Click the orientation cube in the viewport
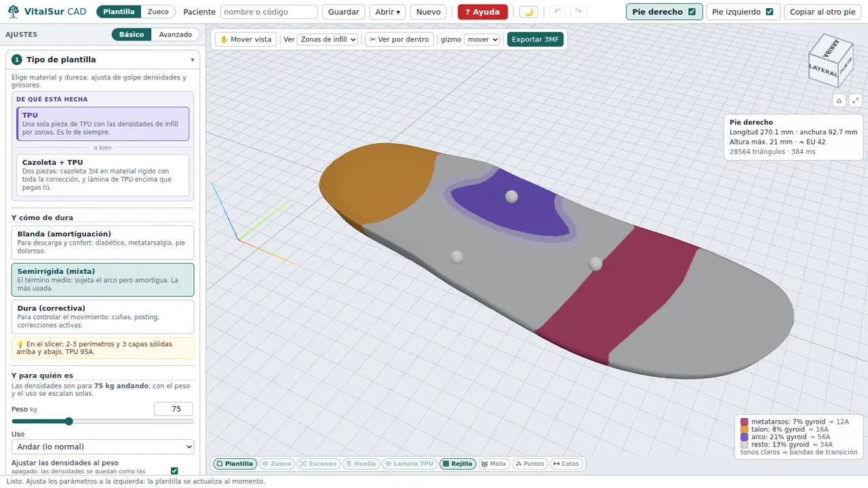This screenshot has width=868, height=488. (830, 60)
